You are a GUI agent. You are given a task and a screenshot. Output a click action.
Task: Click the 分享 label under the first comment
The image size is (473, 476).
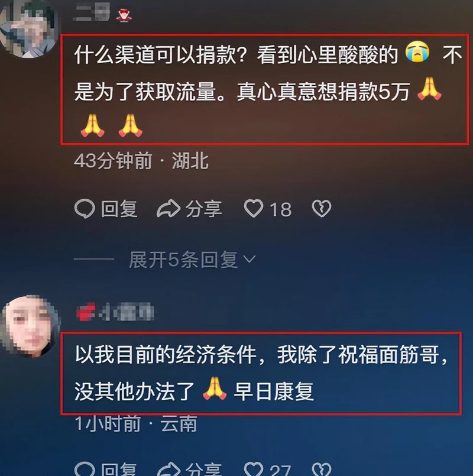[204, 209]
